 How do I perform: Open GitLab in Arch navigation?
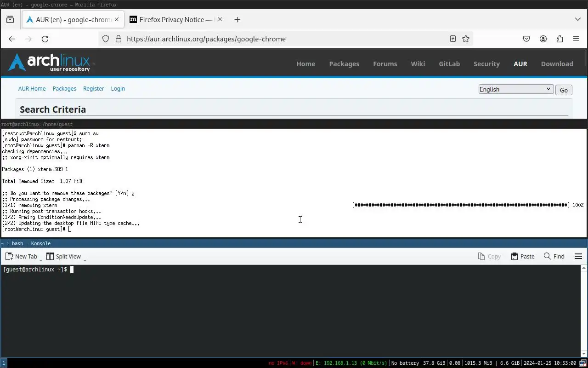(449, 64)
